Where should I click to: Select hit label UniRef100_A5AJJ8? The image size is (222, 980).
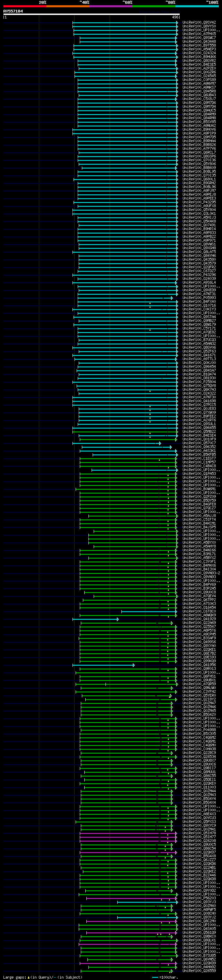click(199, 516)
